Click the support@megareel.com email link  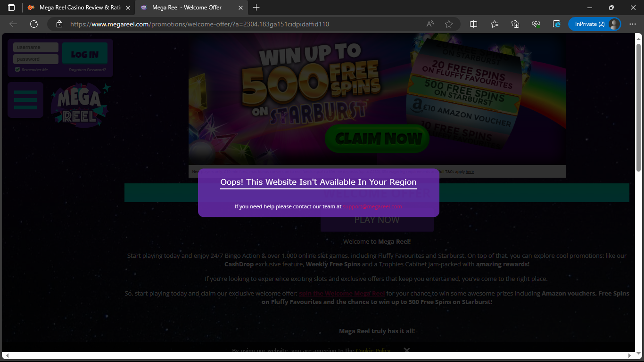point(372,206)
